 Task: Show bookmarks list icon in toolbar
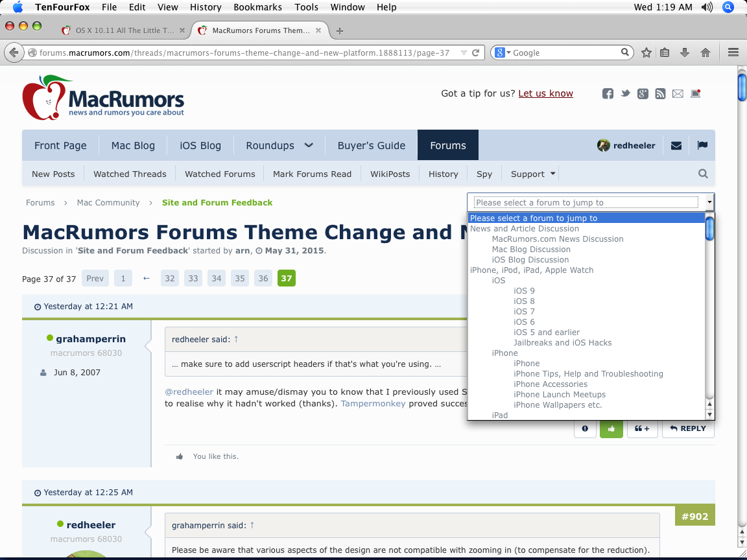tap(665, 53)
